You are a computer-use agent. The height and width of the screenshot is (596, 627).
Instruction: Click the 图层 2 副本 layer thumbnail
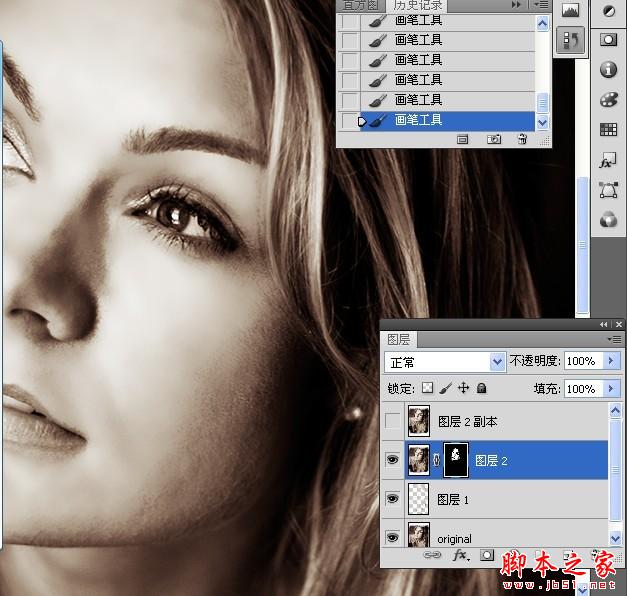pyautogui.click(x=419, y=421)
